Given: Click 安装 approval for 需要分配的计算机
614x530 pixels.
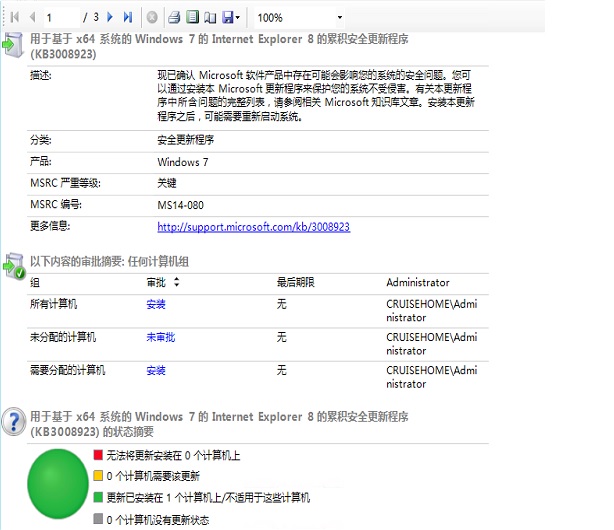Looking at the screenshot, I should [x=156, y=371].
